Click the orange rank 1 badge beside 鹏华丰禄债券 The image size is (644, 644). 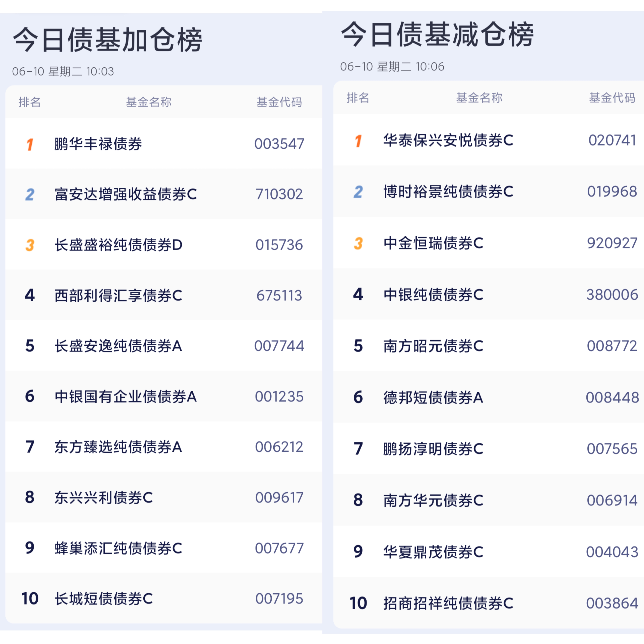click(x=30, y=144)
